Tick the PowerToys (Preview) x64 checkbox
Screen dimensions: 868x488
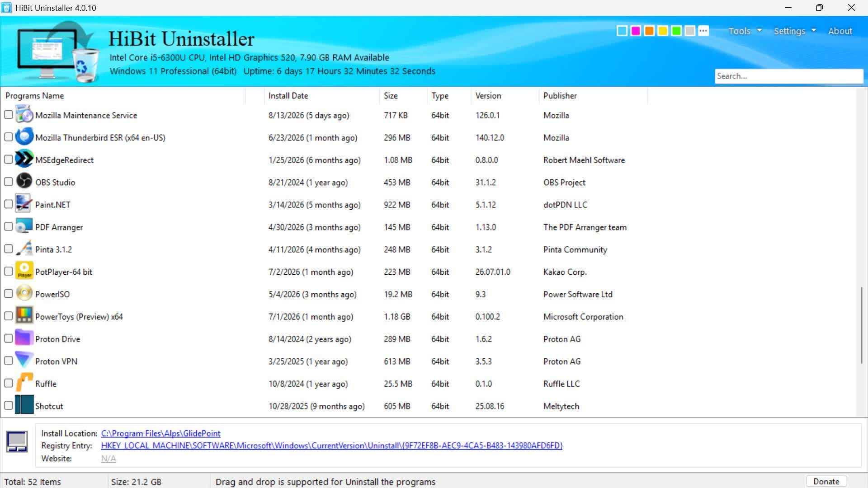[x=9, y=316]
